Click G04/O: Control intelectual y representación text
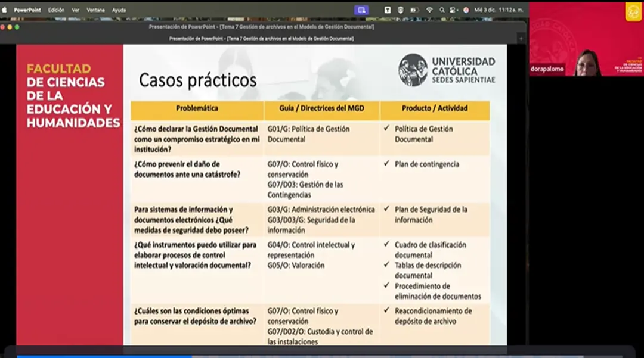Image resolution: width=644 pixels, height=358 pixels. pos(311,250)
